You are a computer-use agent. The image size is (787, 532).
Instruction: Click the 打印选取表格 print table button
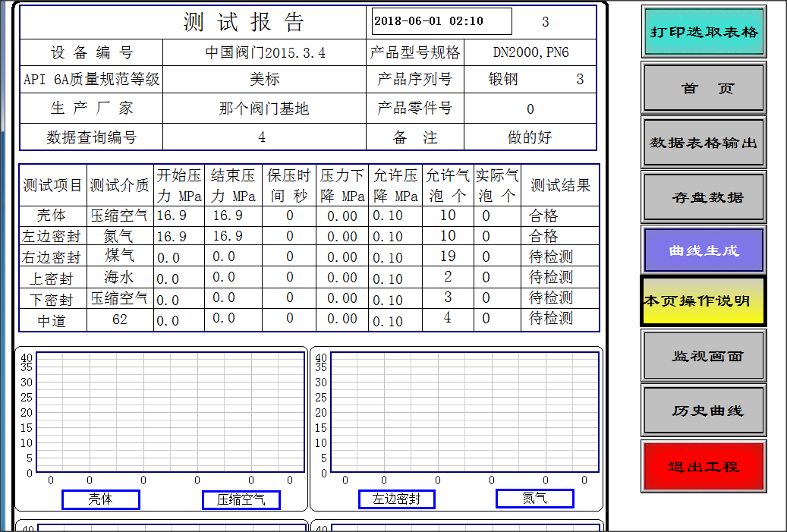point(703,30)
